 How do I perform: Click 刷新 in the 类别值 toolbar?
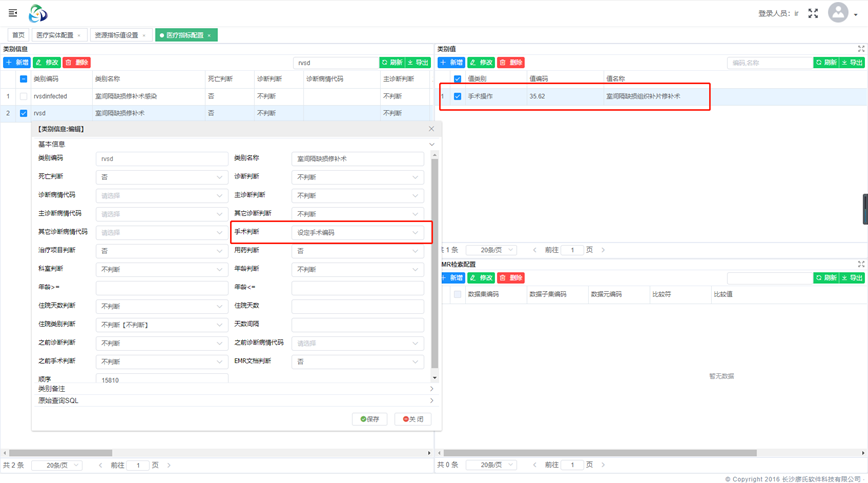coord(826,63)
